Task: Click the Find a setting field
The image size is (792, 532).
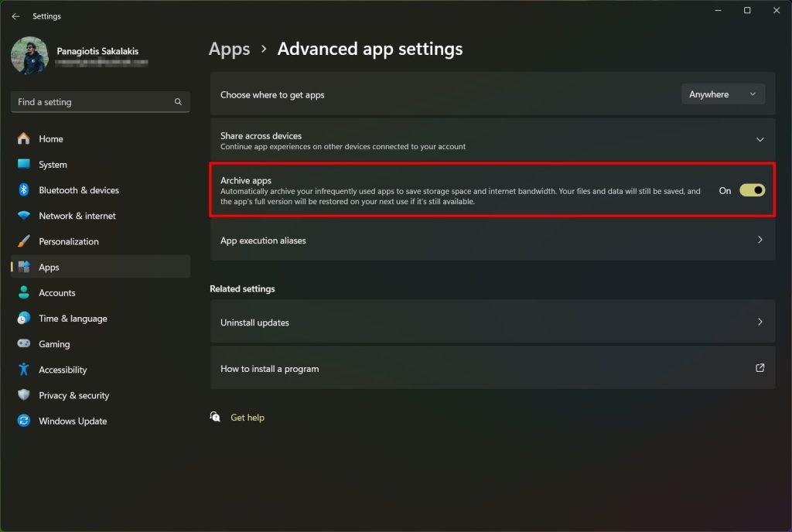Action: tap(100, 102)
